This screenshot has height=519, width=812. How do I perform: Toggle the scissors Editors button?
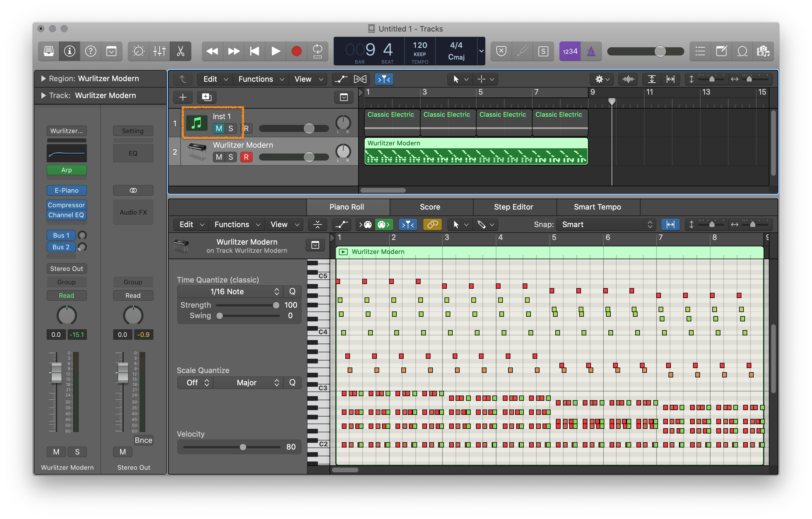181,51
